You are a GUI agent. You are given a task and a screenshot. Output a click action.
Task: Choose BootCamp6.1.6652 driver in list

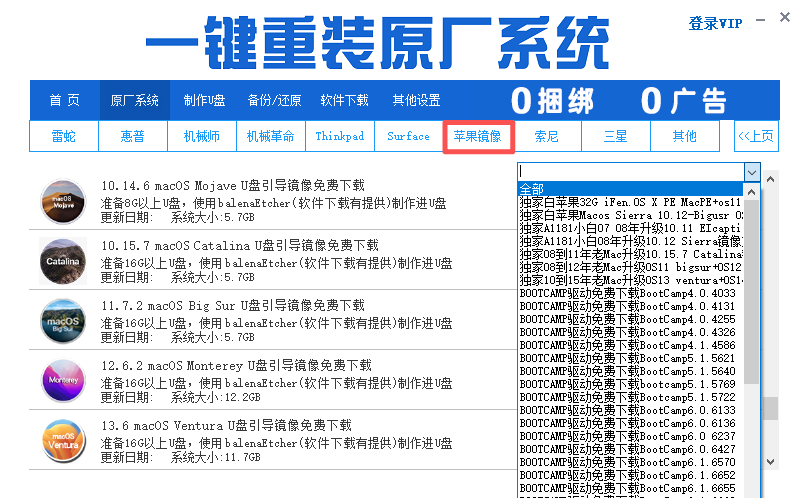pyautogui.click(x=630, y=475)
